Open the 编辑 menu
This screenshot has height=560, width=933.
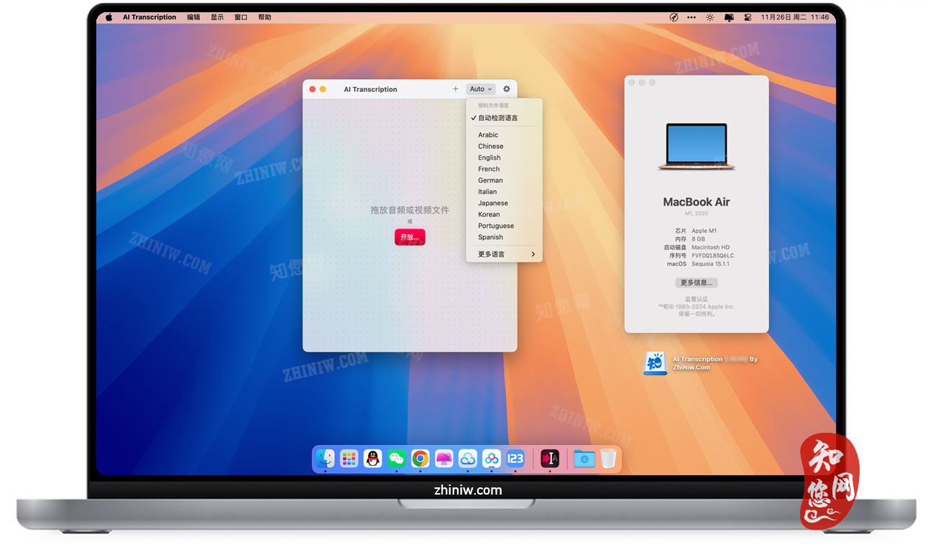(193, 17)
